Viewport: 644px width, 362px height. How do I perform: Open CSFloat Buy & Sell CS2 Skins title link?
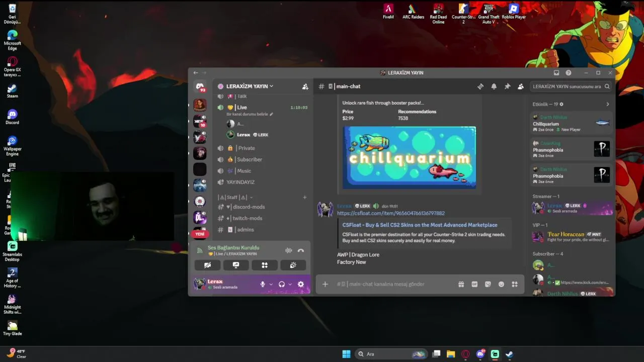pos(420,225)
